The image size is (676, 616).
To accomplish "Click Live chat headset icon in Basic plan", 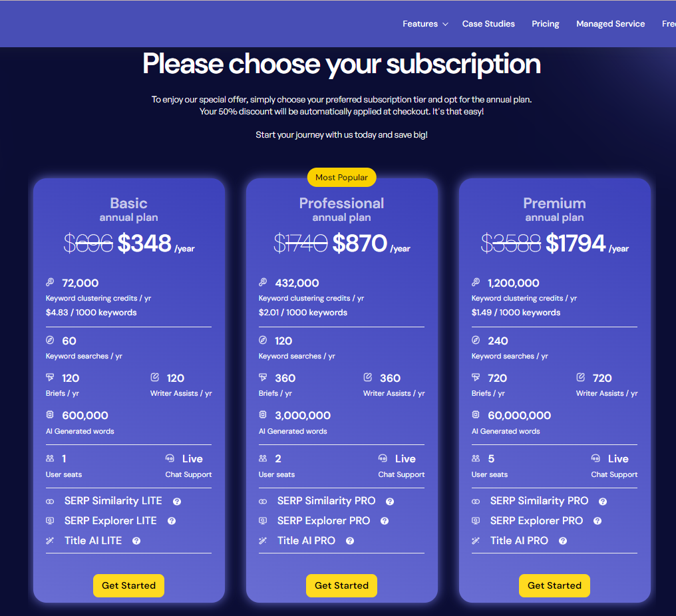I will pos(170,458).
